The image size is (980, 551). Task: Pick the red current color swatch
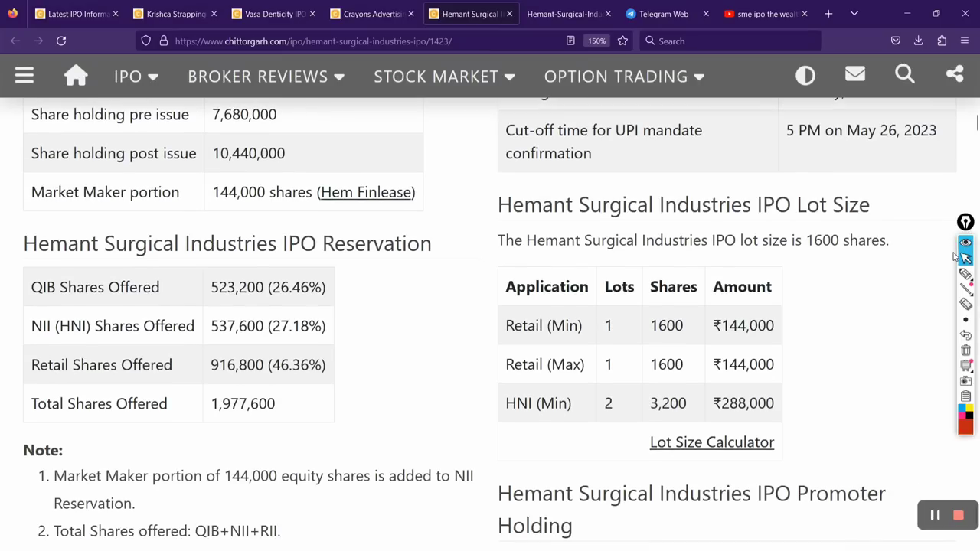(x=965, y=426)
